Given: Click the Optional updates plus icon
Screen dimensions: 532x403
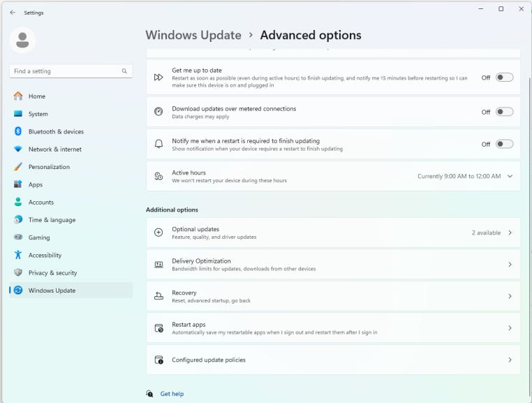Looking at the screenshot, I should pyautogui.click(x=158, y=233).
